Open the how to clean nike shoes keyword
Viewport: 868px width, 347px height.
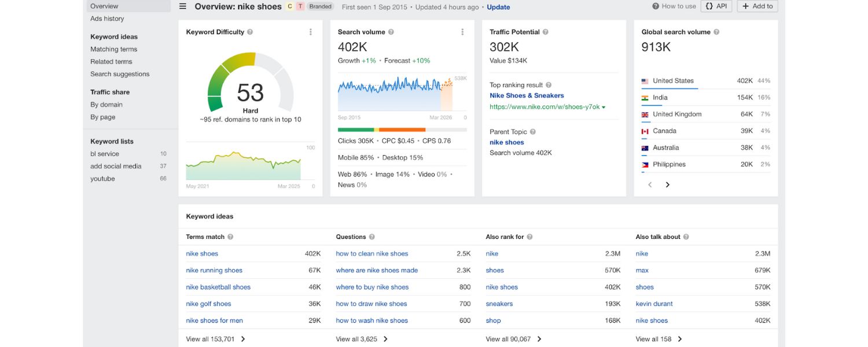point(371,253)
